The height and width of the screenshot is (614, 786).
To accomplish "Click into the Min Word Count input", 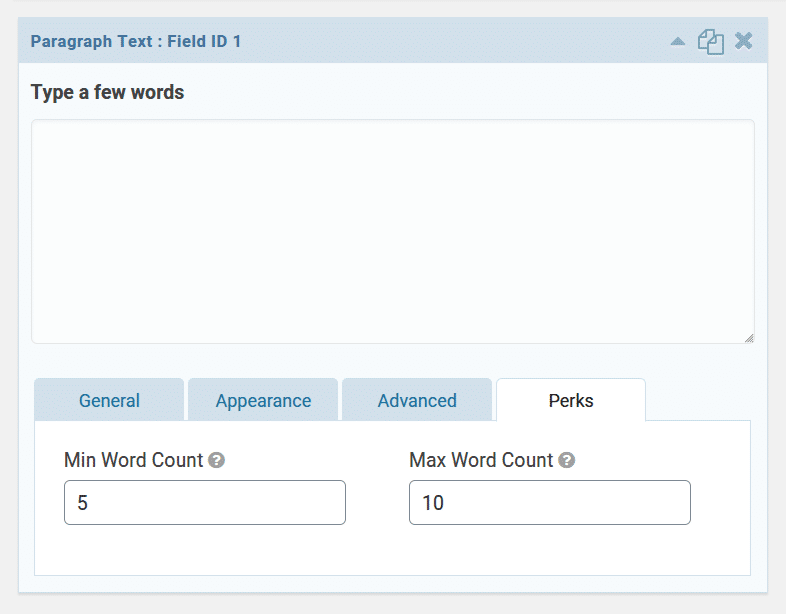I will coord(205,503).
